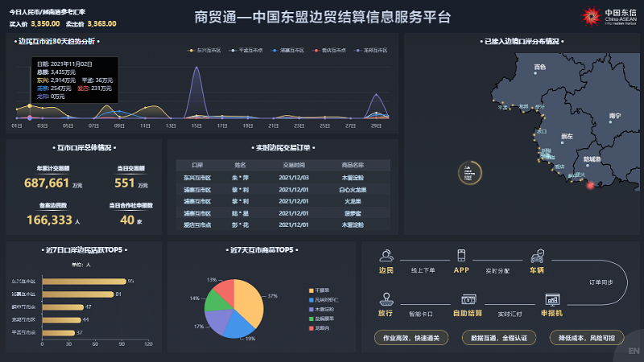
Task: Toggle the blue second item in pie legend
Action: click(324, 299)
